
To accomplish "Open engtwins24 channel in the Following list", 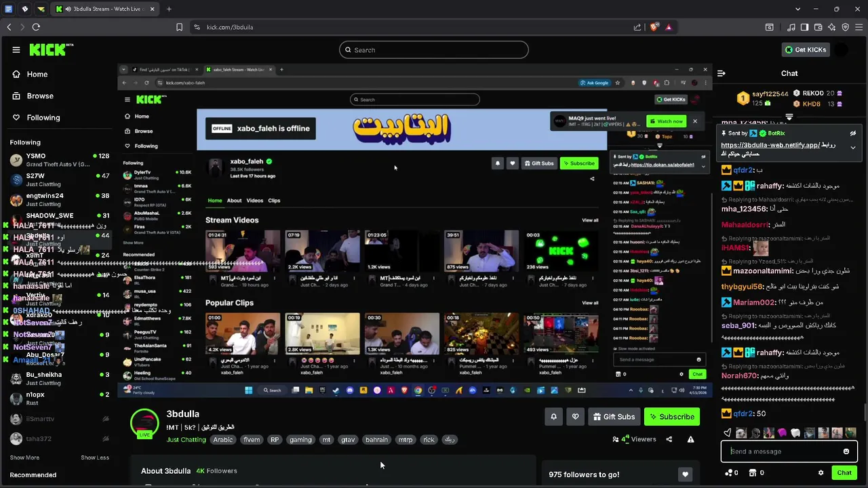I will (60, 199).
